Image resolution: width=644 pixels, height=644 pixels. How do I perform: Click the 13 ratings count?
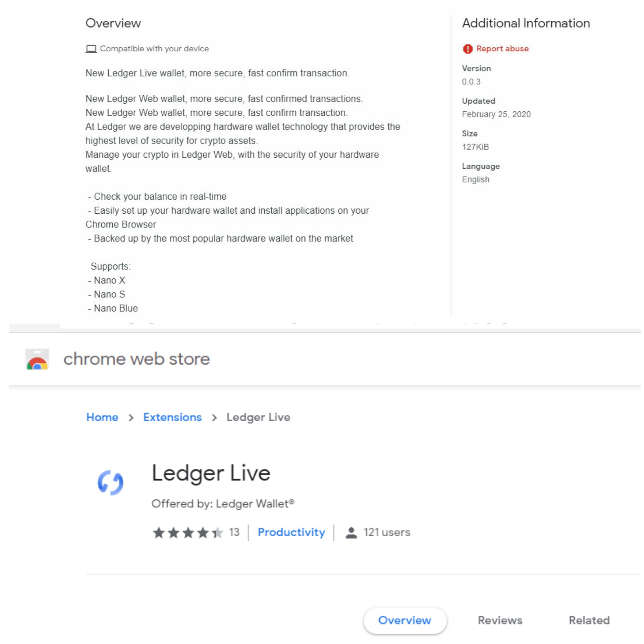[234, 532]
